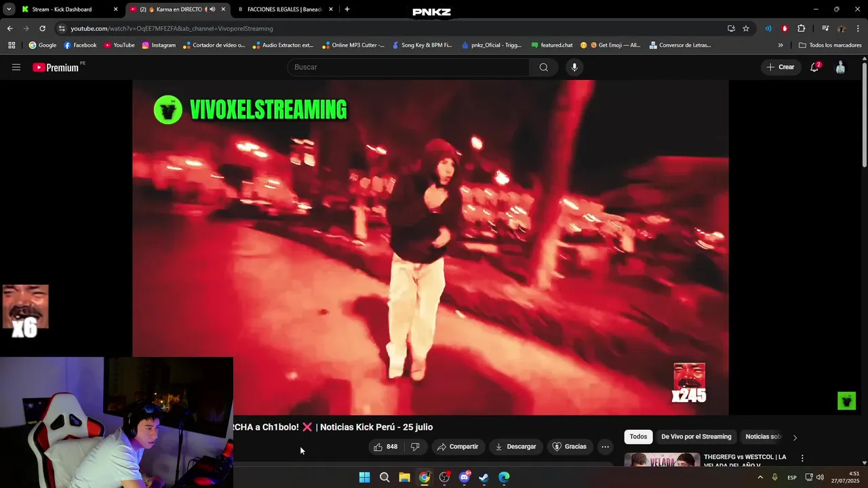The width and height of the screenshot is (868, 488).
Task: Click the search magnifier button
Action: point(543,67)
